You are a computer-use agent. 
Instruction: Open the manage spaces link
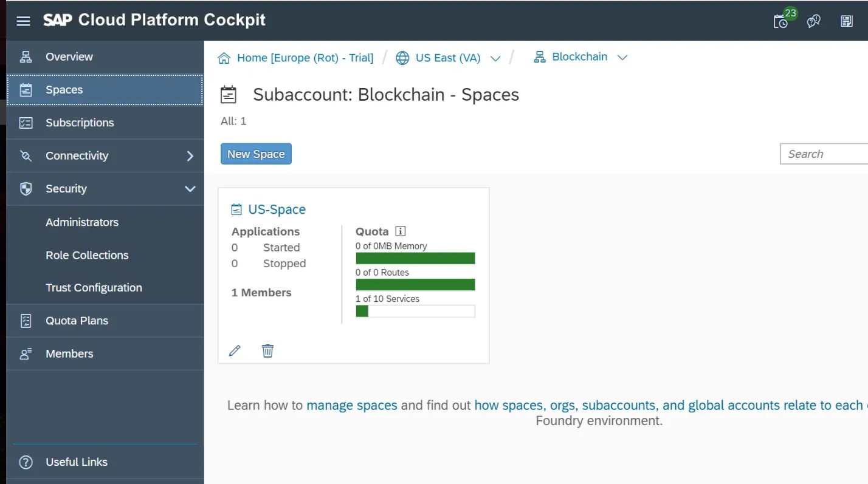point(351,405)
